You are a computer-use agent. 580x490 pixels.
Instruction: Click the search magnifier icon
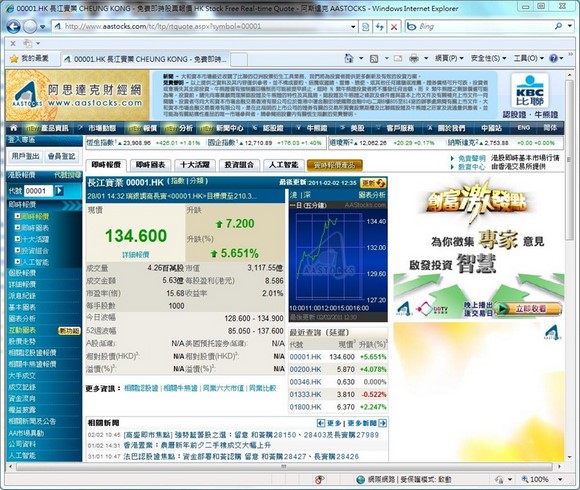(559, 26)
